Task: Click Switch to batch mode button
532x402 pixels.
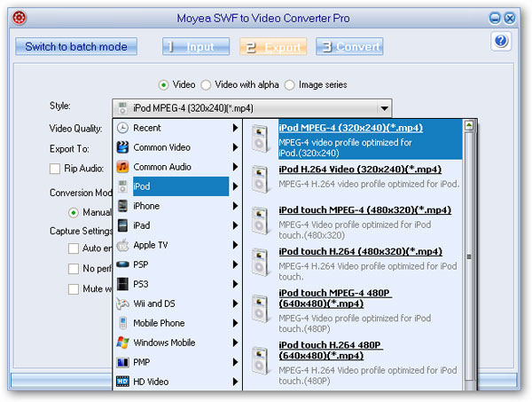Action: pyautogui.click(x=76, y=46)
